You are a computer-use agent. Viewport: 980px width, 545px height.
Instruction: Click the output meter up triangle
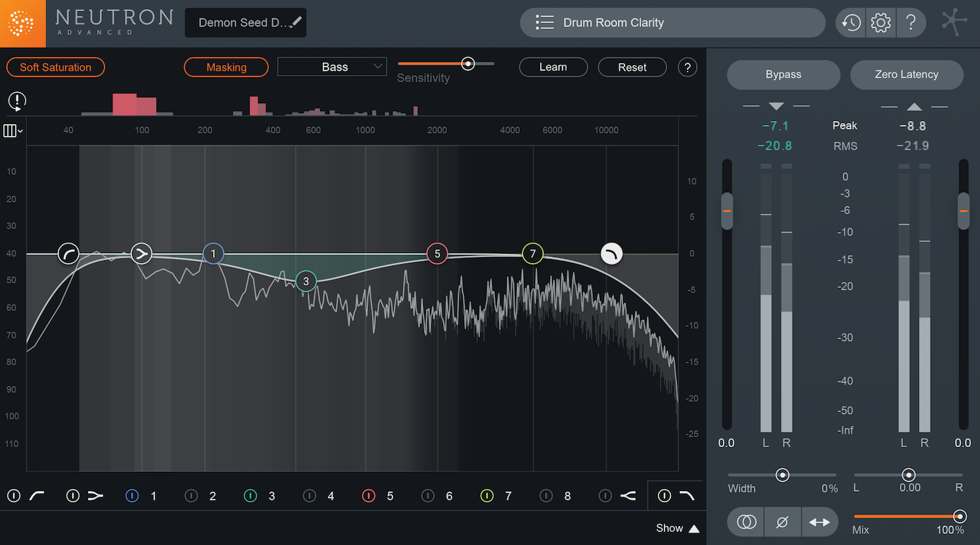click(x=914, y=106)
